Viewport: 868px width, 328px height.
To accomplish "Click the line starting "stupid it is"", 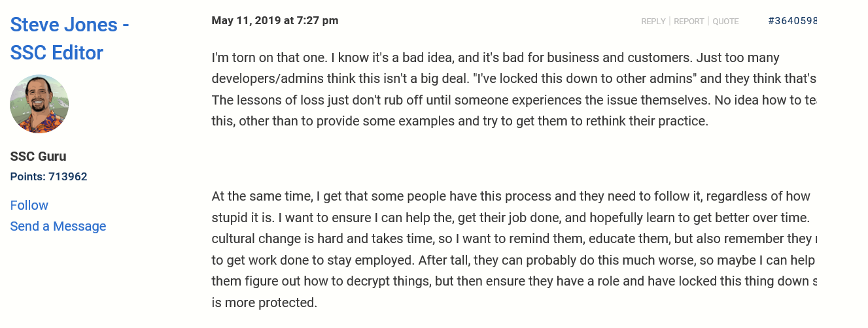I will tap(511, 217).
